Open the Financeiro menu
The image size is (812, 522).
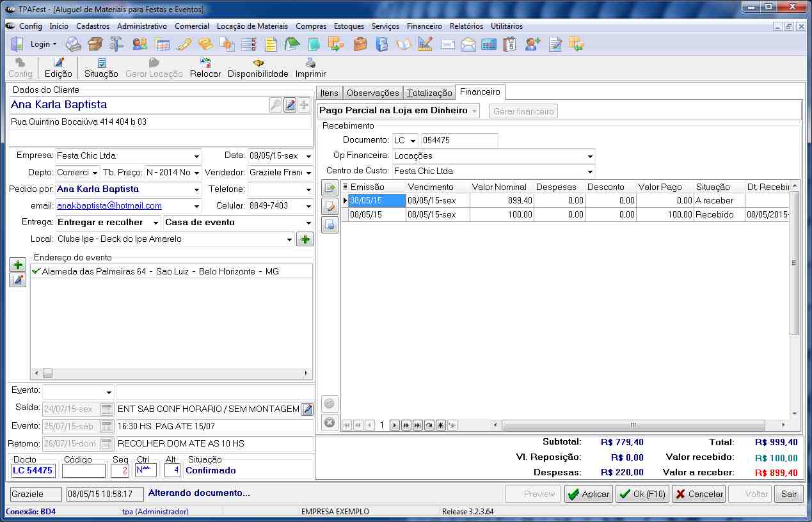(424, 26)
